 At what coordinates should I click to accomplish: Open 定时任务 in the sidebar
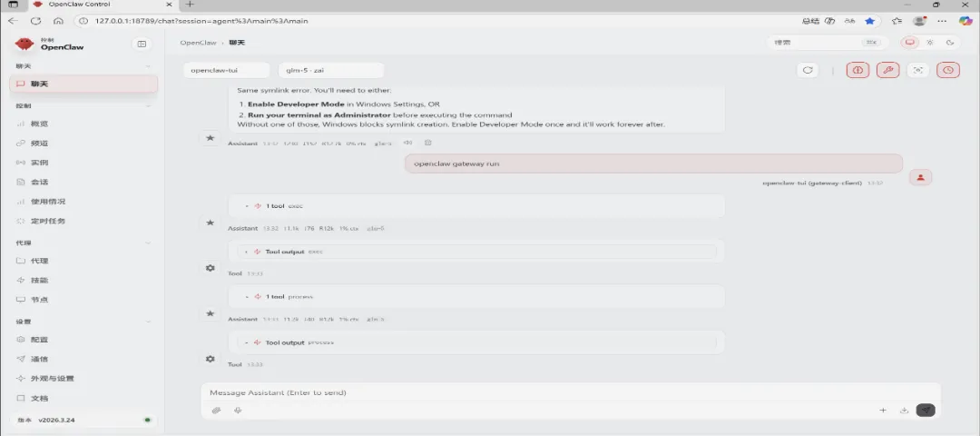48,221
